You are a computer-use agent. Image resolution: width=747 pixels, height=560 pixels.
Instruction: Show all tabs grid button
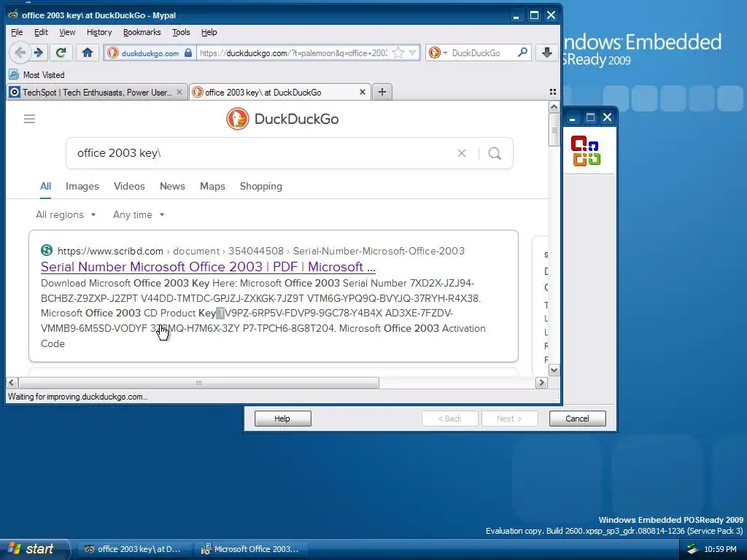553,92
